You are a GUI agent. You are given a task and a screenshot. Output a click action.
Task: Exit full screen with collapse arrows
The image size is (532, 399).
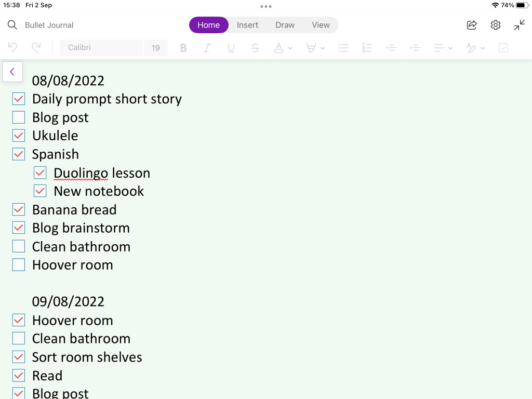pyautogui.click(x=520, y=25)
